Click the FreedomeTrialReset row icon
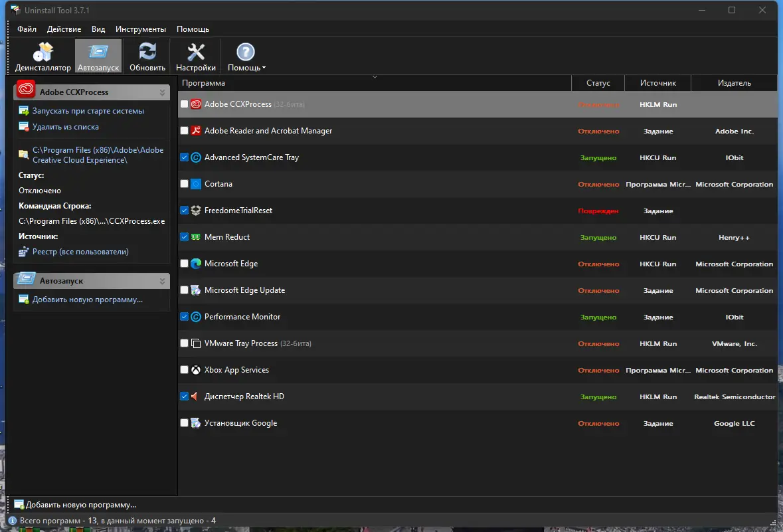Viewport: 783px width, 532px height. (x=196, y=211)
